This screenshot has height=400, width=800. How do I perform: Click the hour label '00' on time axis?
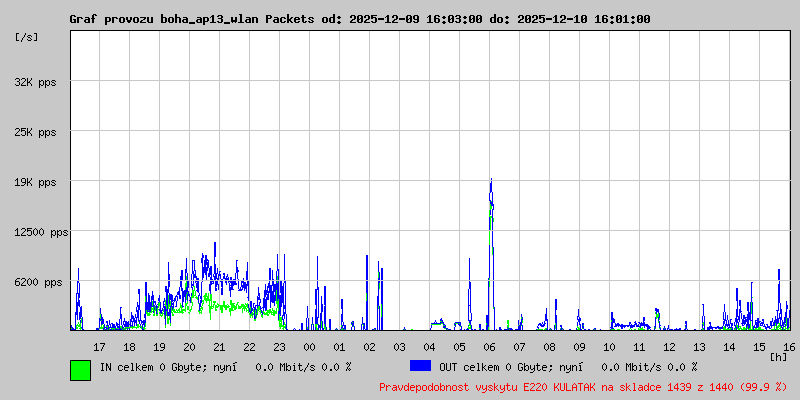click(309, 347)
